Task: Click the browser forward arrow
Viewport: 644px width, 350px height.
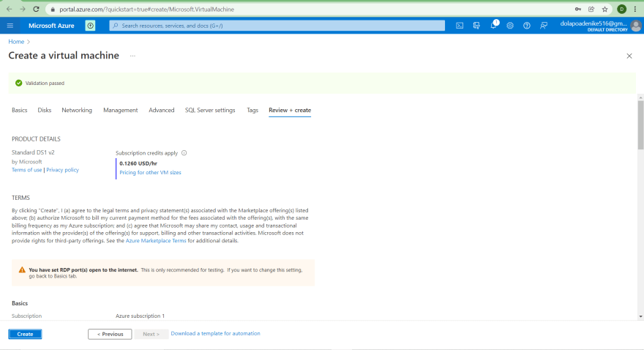Action: click(x=23, y=9)
